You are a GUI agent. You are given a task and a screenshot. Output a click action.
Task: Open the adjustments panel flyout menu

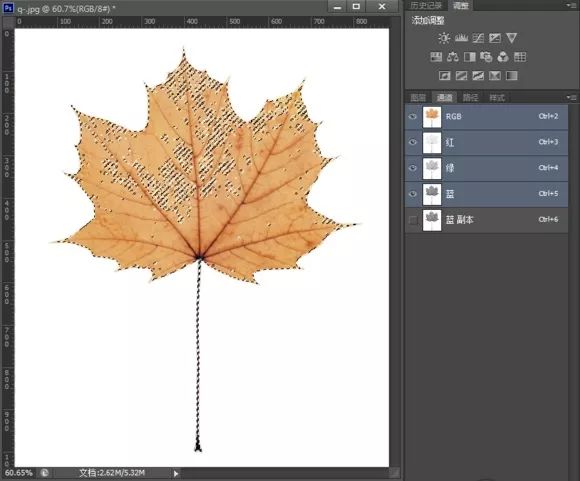[x=571, y=5]
